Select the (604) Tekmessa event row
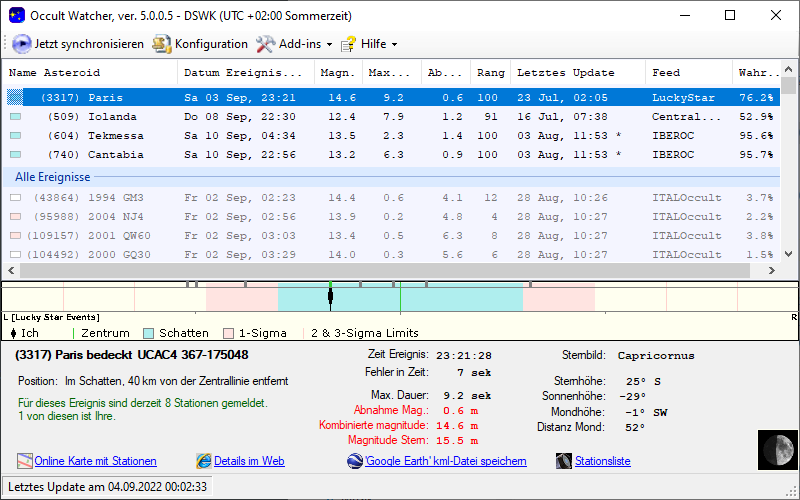Image resolution: width=800 pixels, height=500 pixels. pos(90,136)
